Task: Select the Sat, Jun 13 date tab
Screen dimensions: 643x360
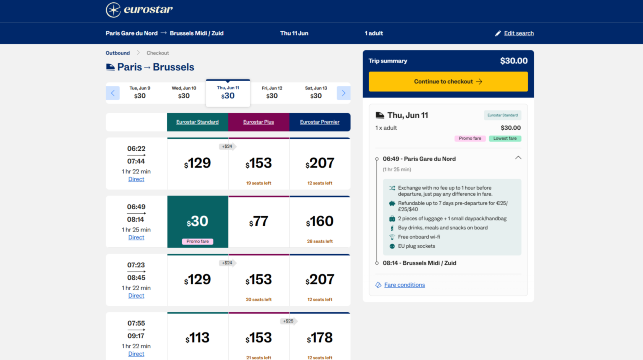Action: (316, 93)
